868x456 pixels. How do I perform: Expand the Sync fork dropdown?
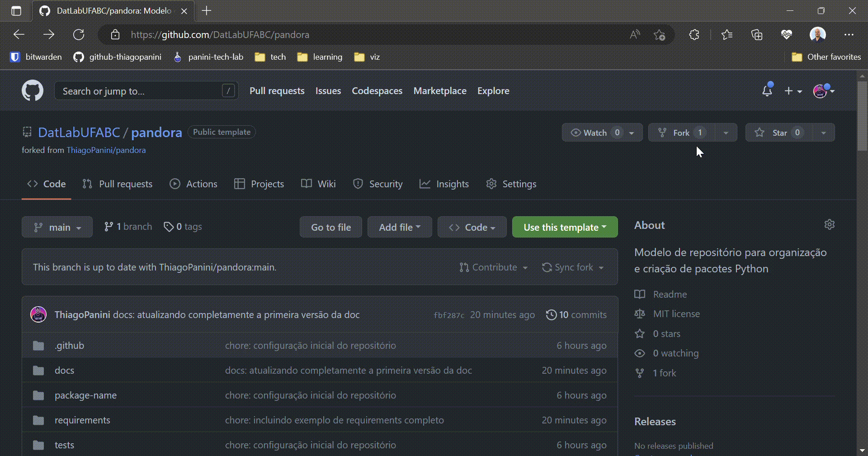573,267
